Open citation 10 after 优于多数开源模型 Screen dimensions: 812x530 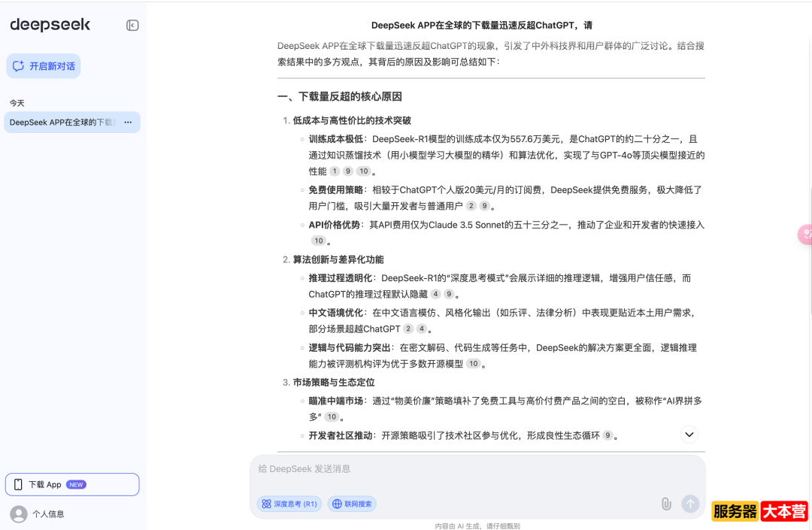coord(474,364)
